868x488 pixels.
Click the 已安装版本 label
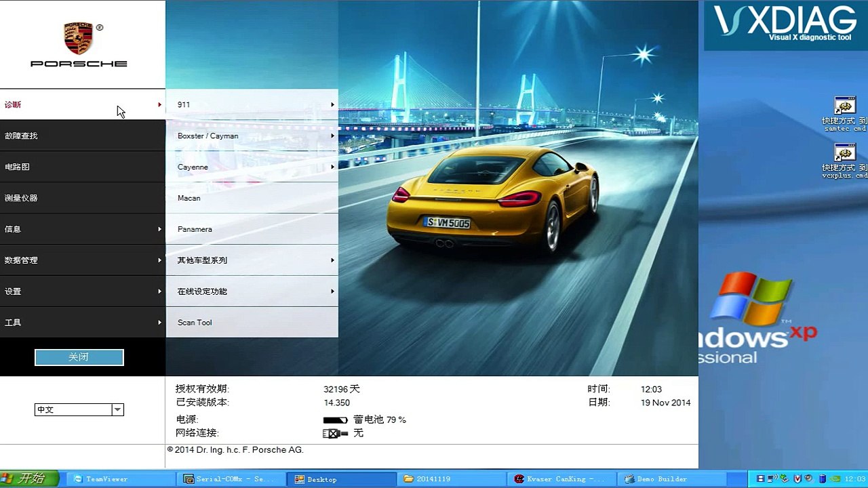point(202,403)
